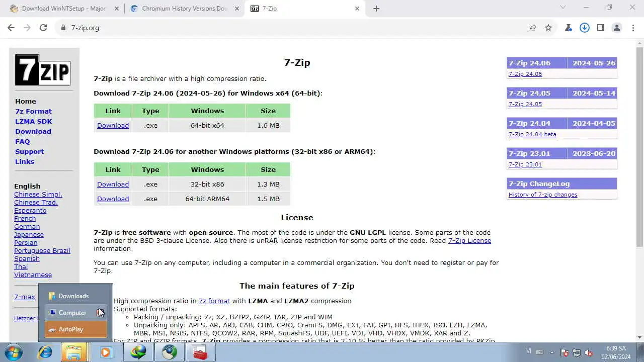The height and width of the screenshot is (362, 644).
Task: Close the 7-Zip tab
Action: (357, 9)
